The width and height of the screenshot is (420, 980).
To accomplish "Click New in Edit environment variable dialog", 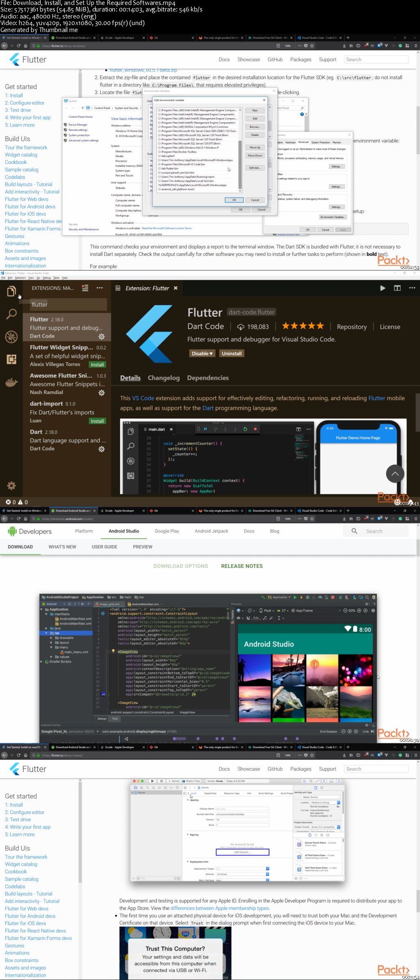I will 255,110.
